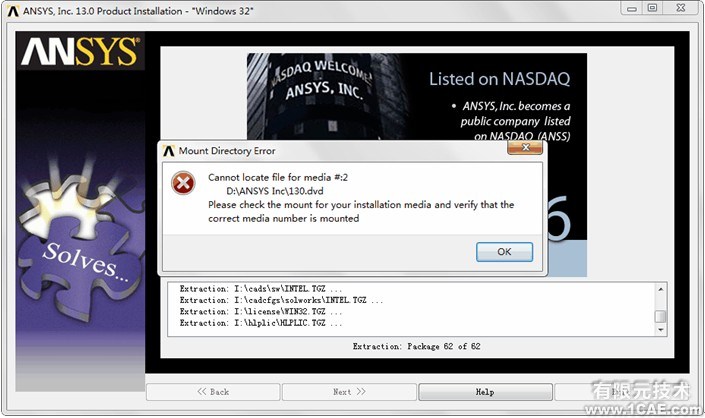Click the Back button
This screenshot has width=705, height=418.
pyautogui.click(x=213, y=392)
